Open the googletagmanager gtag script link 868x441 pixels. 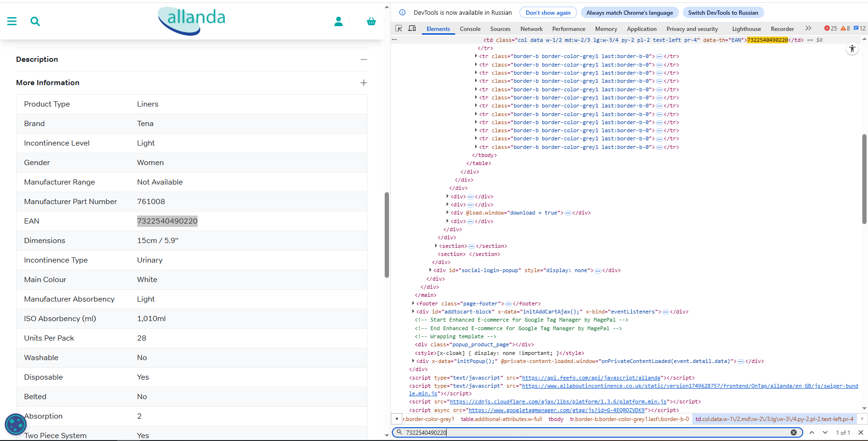tap(557, 410)
